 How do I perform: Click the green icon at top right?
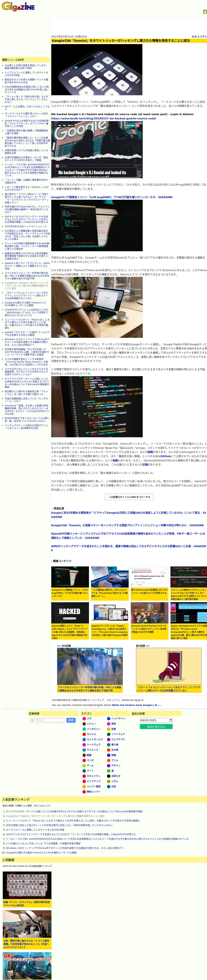point(205,12)
